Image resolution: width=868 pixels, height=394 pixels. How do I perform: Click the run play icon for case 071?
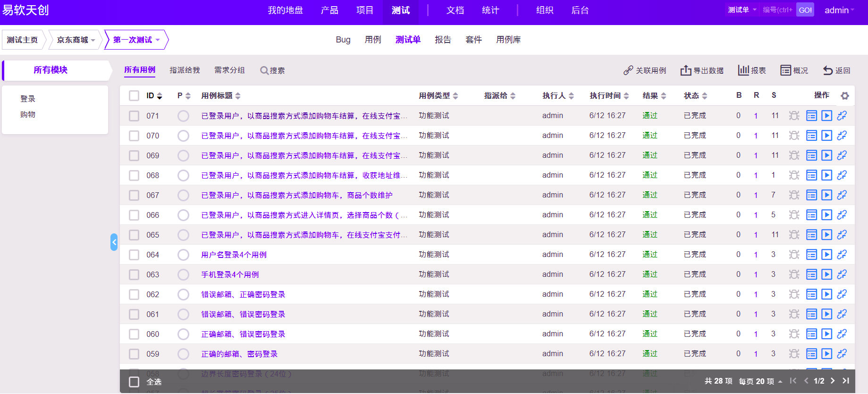coord(826,116)
